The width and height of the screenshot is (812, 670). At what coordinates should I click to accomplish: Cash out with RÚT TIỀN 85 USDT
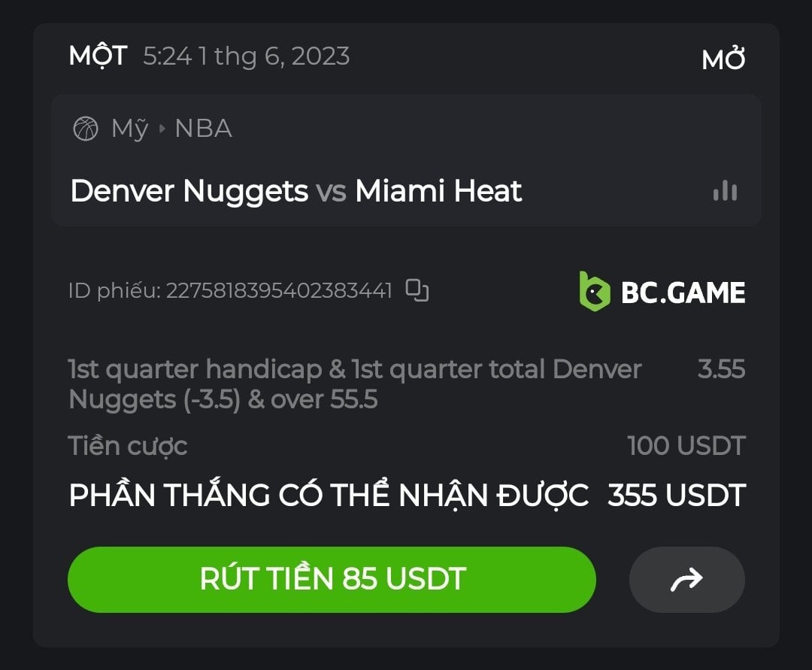332,580
